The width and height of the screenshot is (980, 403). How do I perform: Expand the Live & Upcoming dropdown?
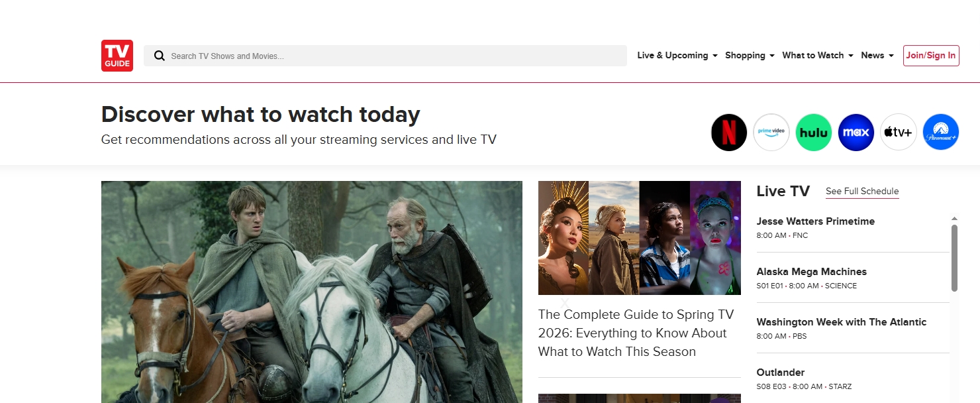[x=677, y=56]
